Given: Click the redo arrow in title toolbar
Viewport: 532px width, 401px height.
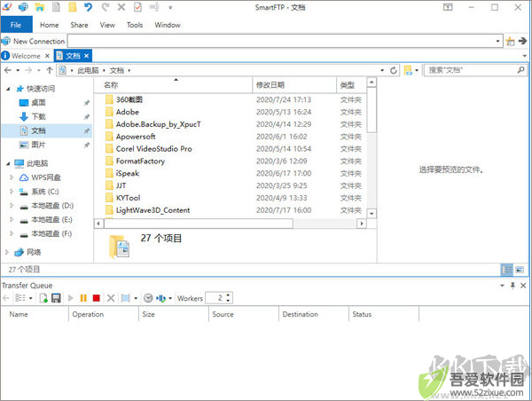Looking at the screenshot, I should 106,7.
